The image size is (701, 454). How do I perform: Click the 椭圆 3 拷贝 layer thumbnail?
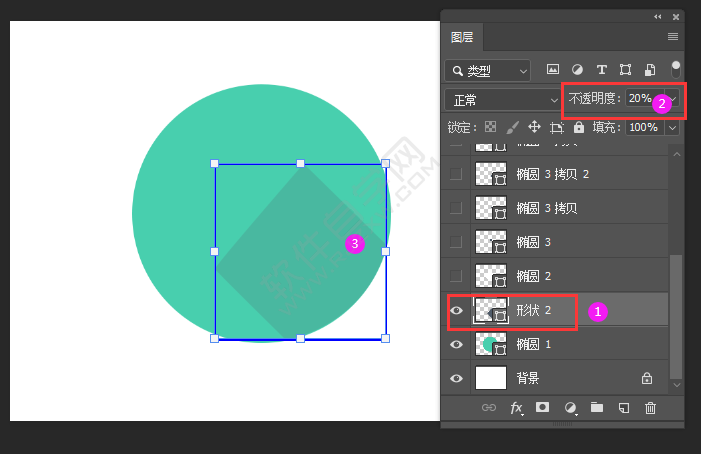pyautogui.click(x=491, y=208)
